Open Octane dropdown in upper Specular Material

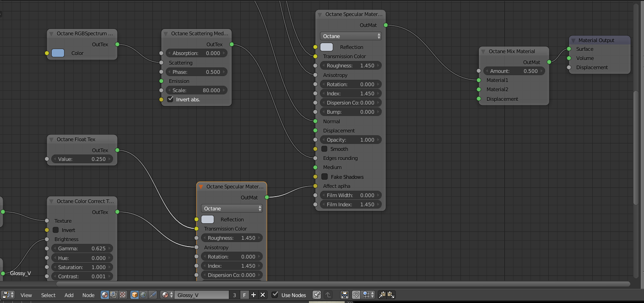pos(351,36)
